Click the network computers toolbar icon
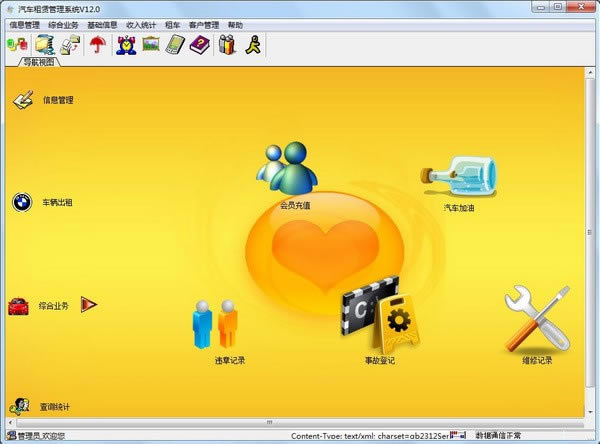Screen dimensions: 600x444 pos(18,44)
